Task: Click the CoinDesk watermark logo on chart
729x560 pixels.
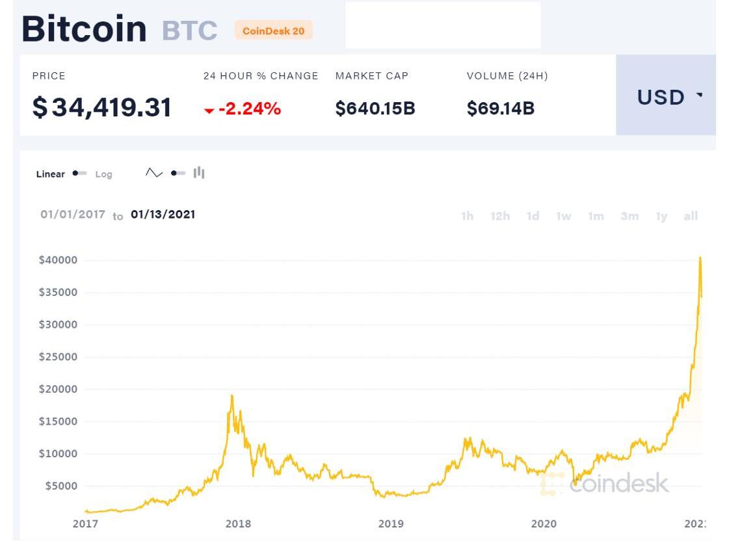Action: 605,483
